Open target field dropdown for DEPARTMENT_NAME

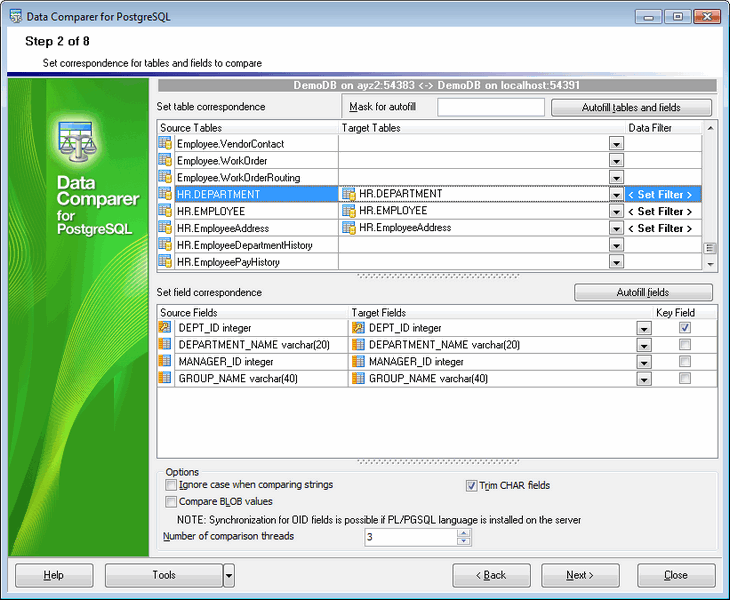(x=644, y=345)
